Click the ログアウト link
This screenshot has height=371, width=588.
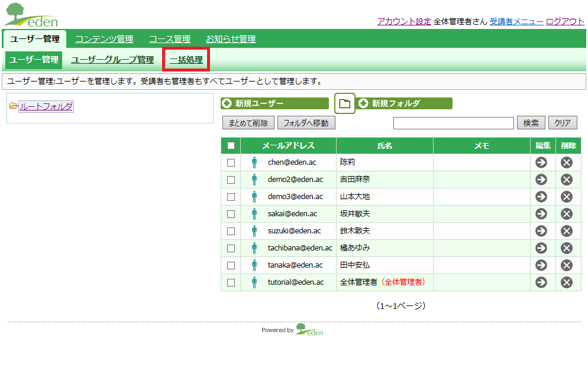(x=565, y=21)
